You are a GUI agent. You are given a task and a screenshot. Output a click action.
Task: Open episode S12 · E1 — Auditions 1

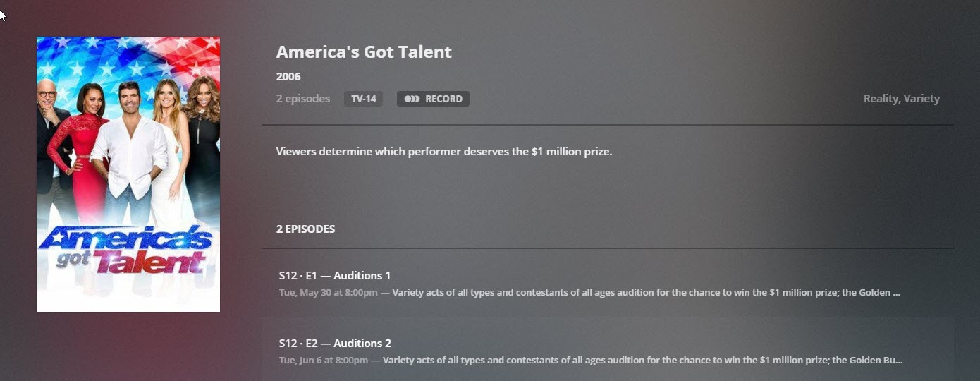point(335,276)
